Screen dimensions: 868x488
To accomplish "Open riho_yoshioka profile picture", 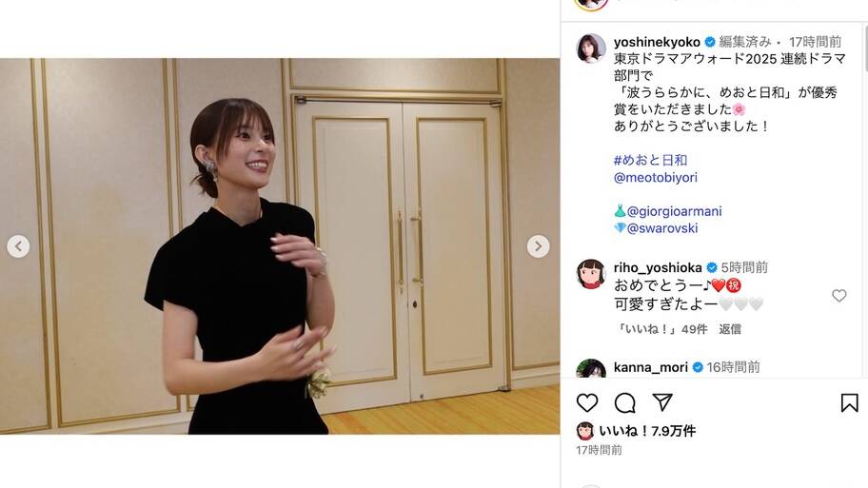I will (x=591, y=274).
